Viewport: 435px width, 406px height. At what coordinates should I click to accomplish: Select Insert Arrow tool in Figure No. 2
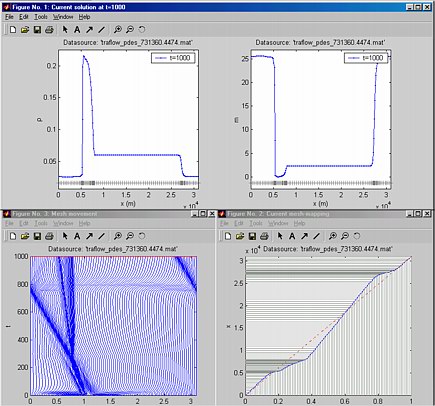point(304,236)
